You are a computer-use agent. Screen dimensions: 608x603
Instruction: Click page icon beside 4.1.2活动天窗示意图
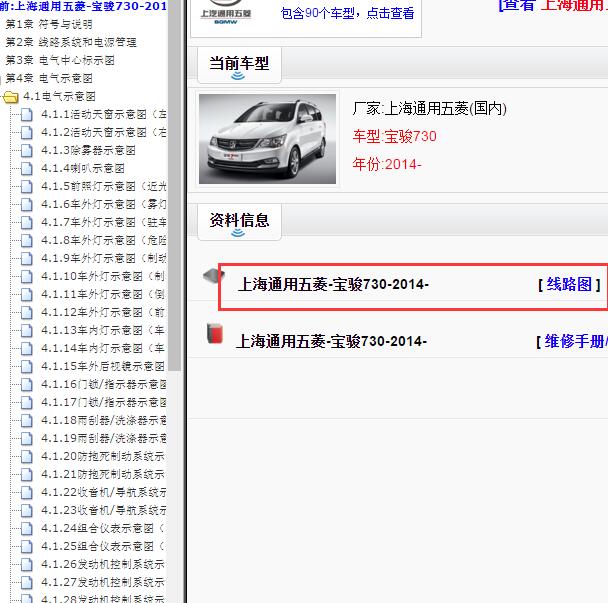pos(26,133)
